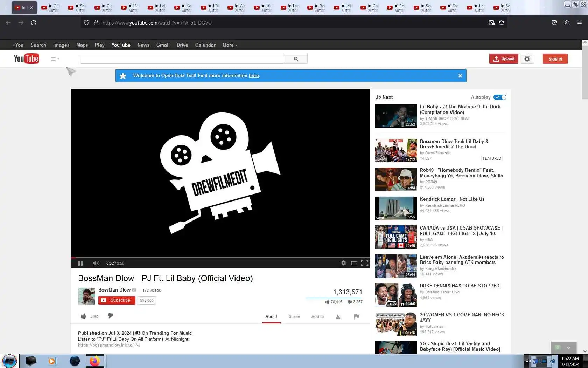
Task: Pause the video
Action: [80, 263]
